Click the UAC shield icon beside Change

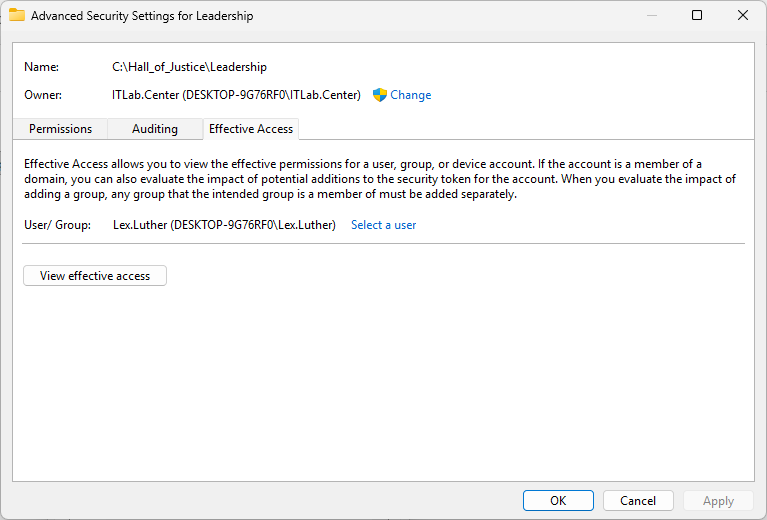(380, 95)
